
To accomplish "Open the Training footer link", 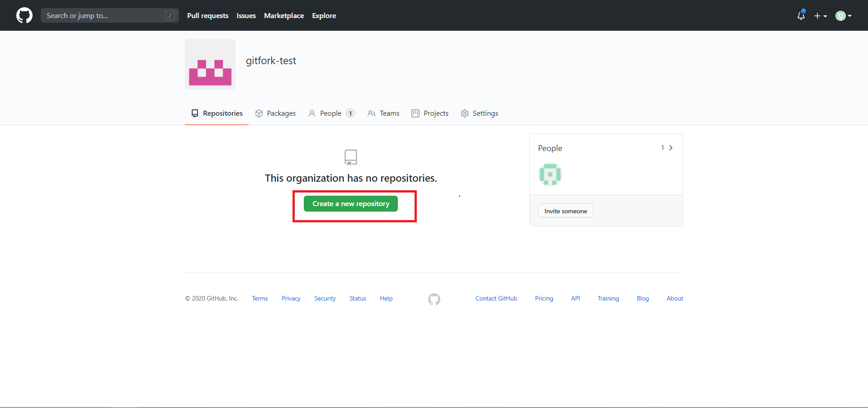I will 608,299.
